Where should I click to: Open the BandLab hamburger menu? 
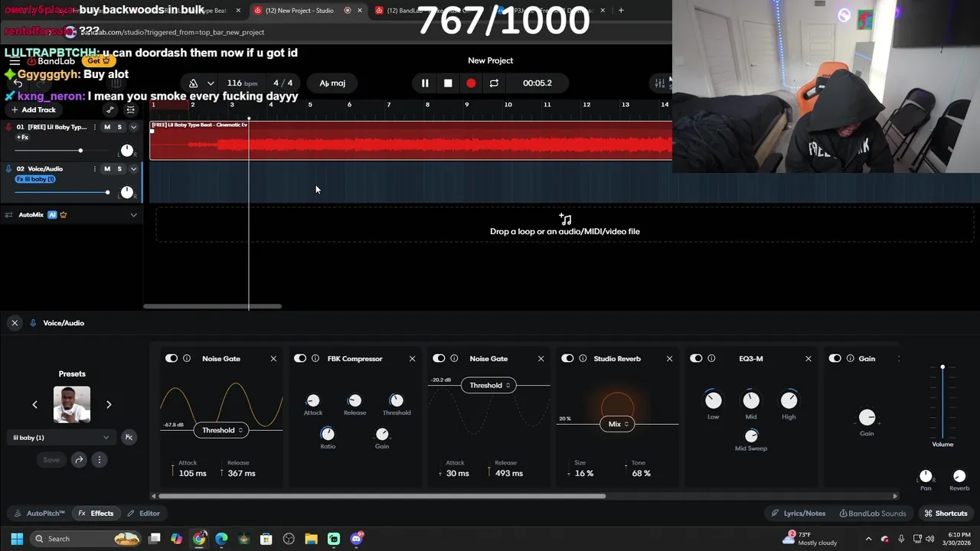pos(15,61)
